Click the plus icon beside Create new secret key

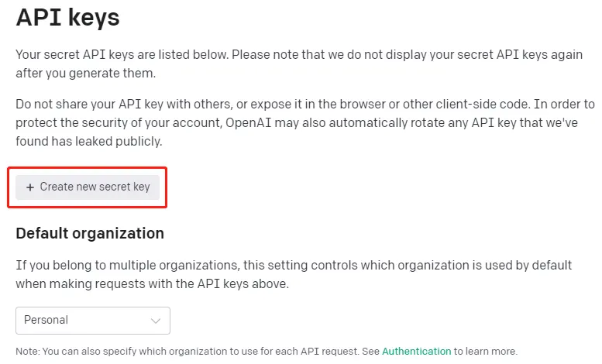pyautogui.click(x=30, y=187)
